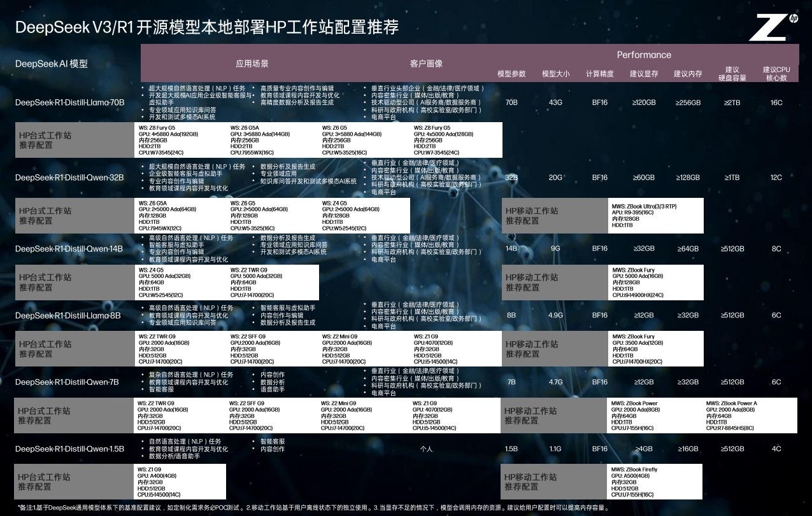Click the Z8 Fury G5 config with 4×5880 Ada(192GB)
The height and width of the screenshot is (516, 812).
point(168,140)
